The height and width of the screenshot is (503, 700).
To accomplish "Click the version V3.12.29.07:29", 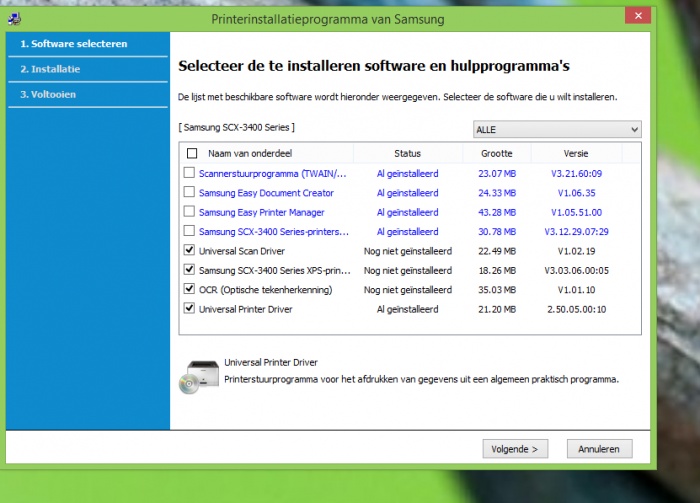I will coord(576,232).
